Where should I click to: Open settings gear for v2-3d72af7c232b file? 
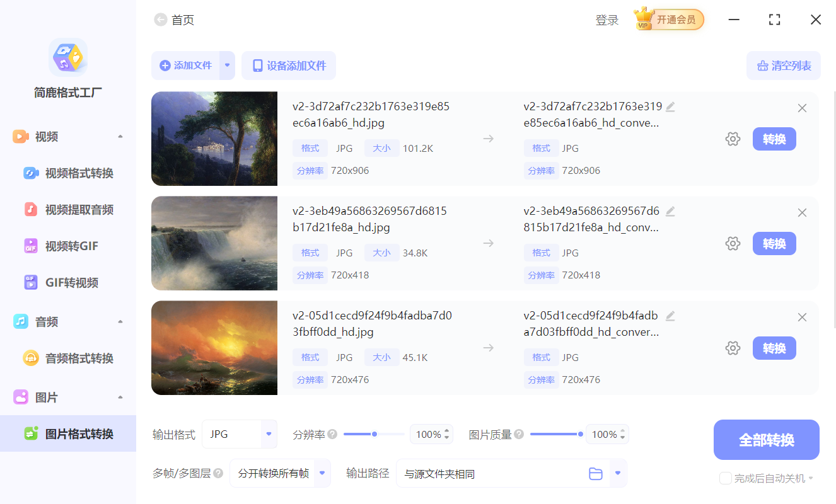(x=733, y=139)
